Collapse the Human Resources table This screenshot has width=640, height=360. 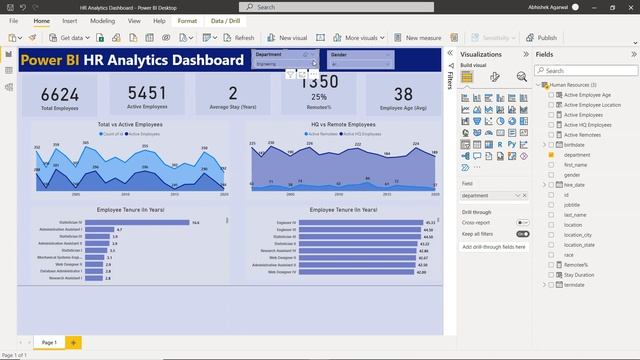click(x=538, y=85)
